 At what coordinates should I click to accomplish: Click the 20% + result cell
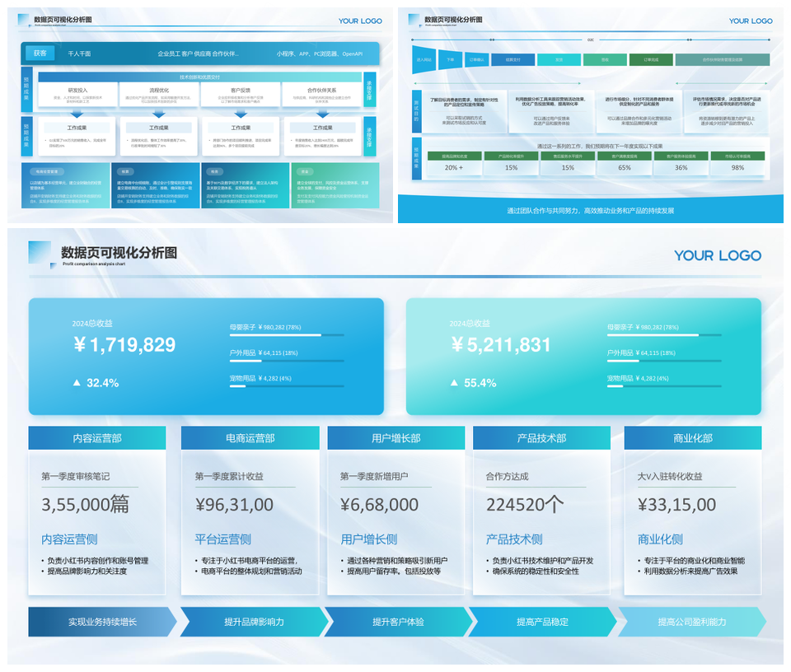coord(454,167)
